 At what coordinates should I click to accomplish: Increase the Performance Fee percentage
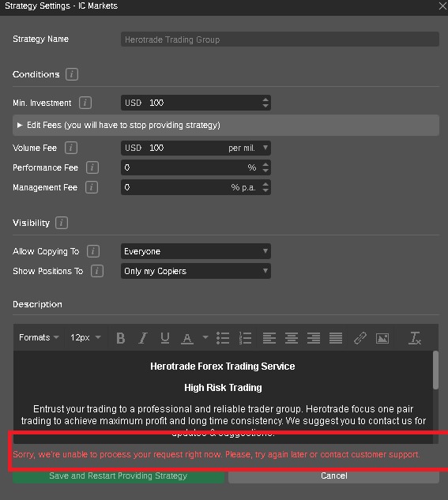[265, 164]
